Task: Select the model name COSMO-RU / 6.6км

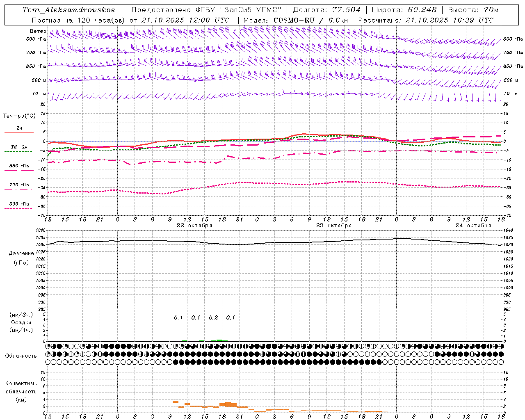Action: 310,20
